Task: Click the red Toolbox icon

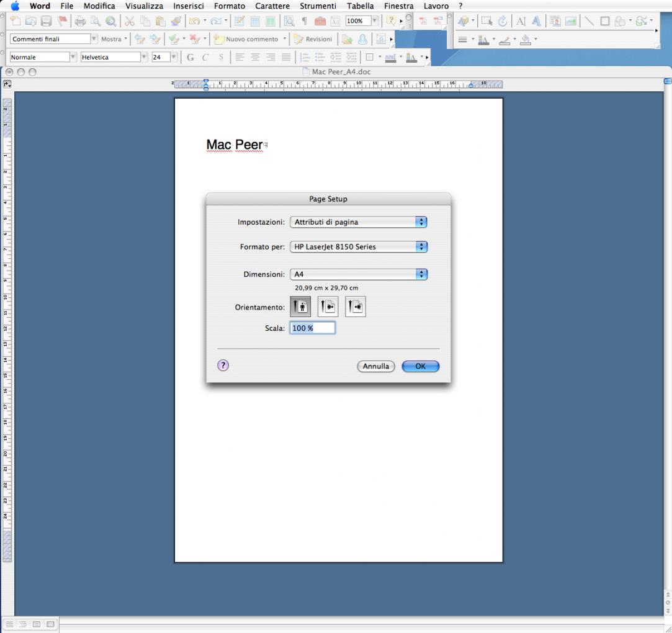Action: pyautogui.click(x=320, y=21)
